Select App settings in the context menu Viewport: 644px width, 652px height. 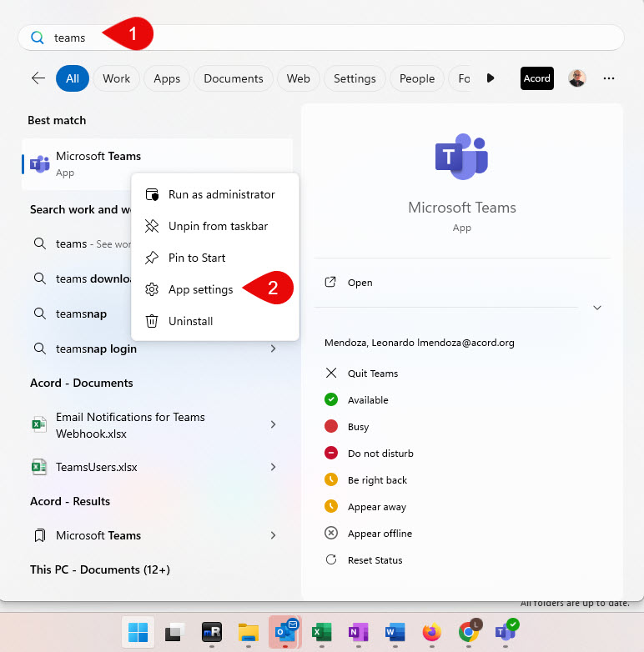(x=200, y=289)
